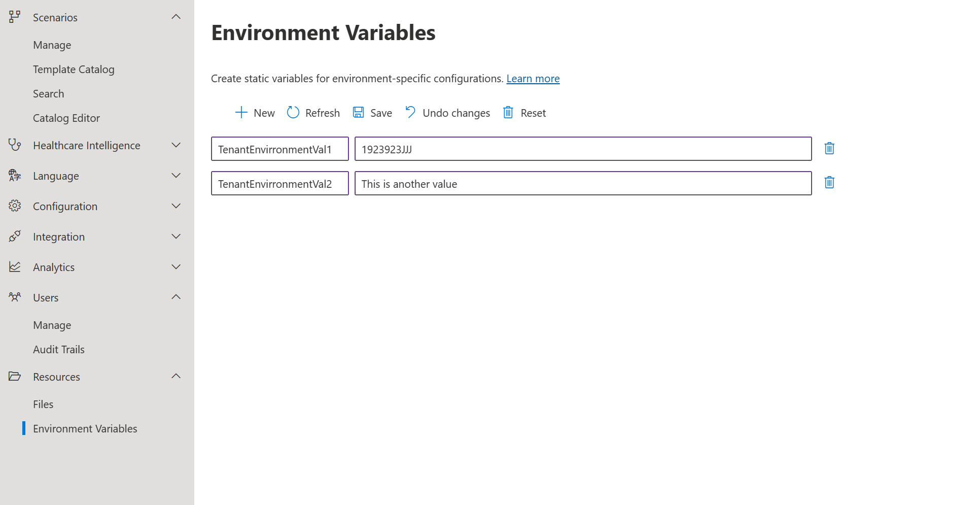This screenshot has height=505, width=980.
Task: Click the Integration plug icon
Action: (x=15, y=236)
